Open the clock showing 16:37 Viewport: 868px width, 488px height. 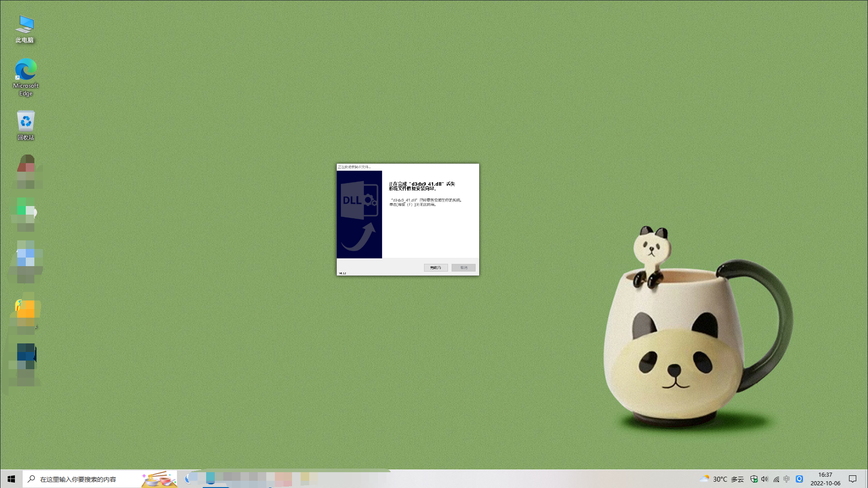point(825,479)
